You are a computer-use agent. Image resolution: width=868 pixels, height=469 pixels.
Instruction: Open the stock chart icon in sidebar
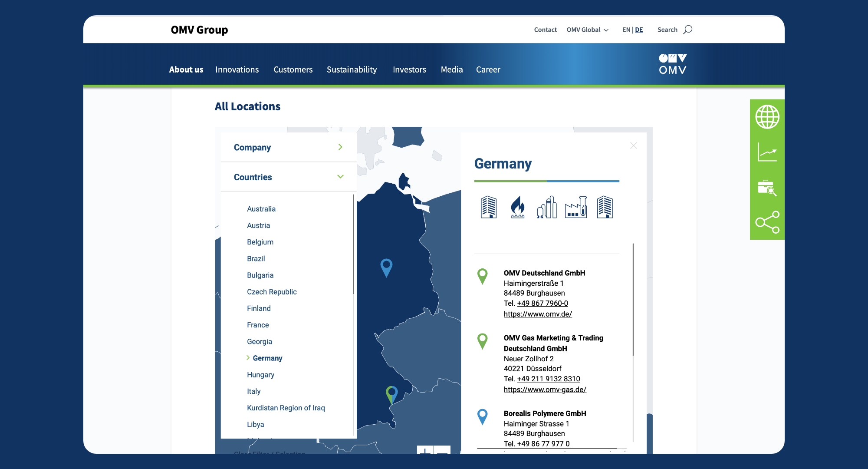pyautogui.click(x=767, y=152)
